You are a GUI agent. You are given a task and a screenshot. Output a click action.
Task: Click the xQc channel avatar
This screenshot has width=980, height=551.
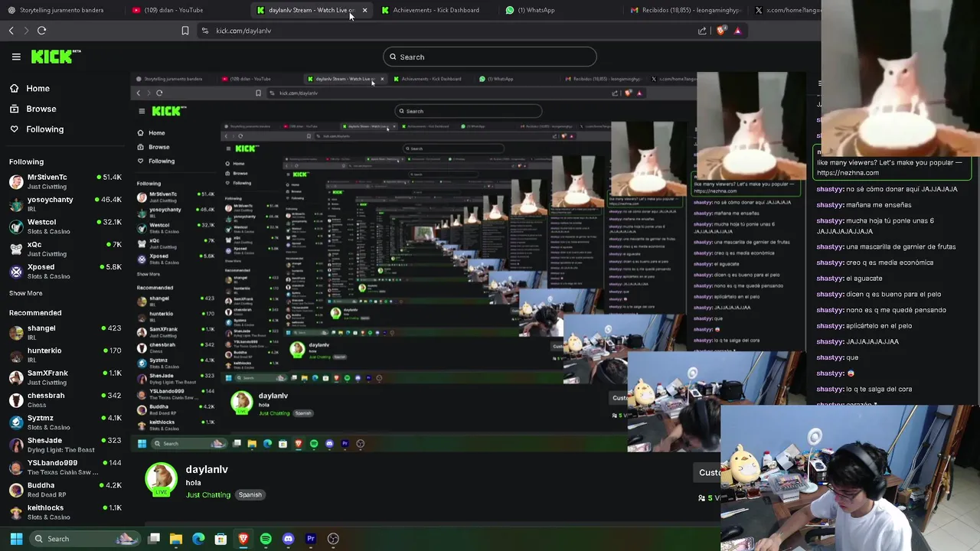pos(16,249)
